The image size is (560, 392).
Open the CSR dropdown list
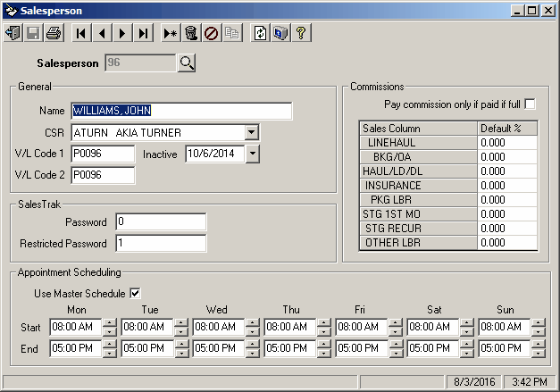252,132
